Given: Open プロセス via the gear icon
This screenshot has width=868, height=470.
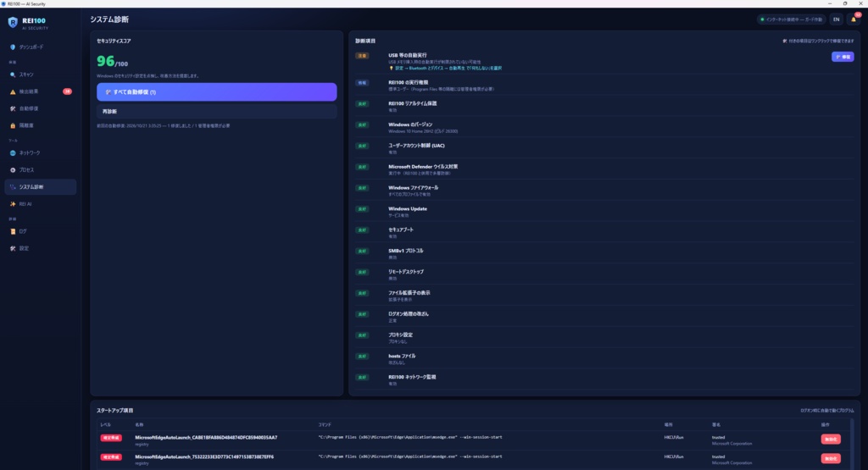Looking at the screenshot, I should [x=13, y=170].
